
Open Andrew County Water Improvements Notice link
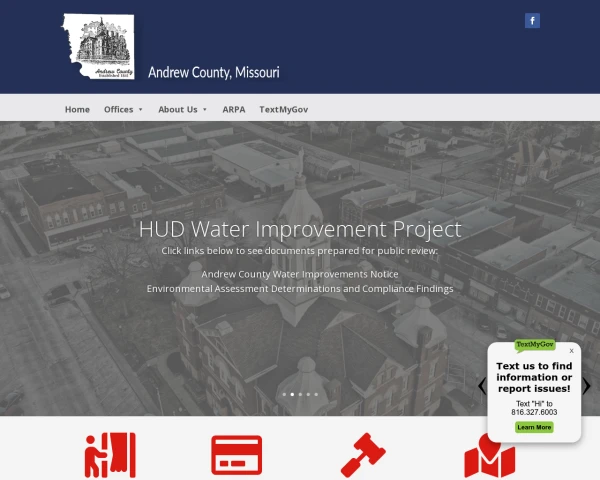[300, 274]
